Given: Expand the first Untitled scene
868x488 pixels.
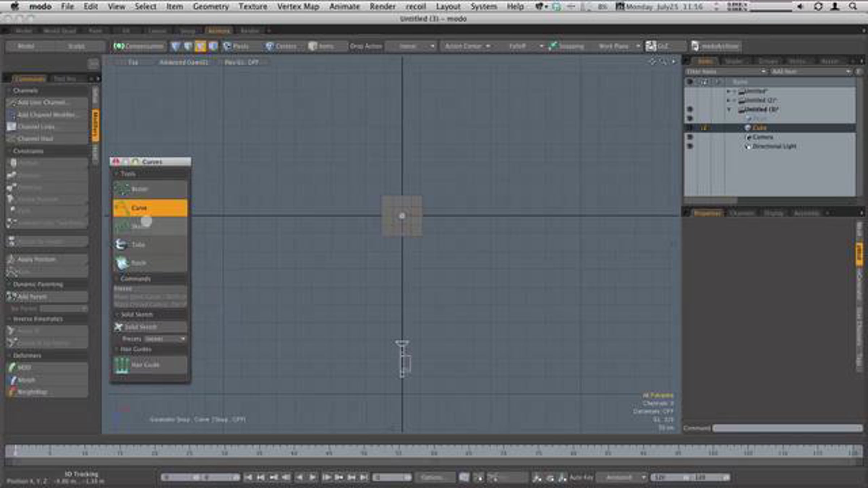Looking at the screenshot, I should 728,91.
